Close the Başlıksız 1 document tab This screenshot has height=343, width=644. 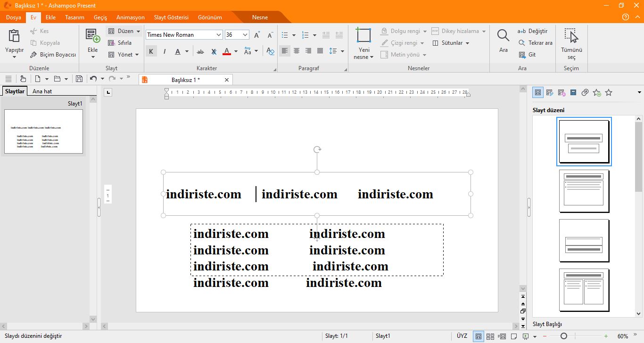227,80
